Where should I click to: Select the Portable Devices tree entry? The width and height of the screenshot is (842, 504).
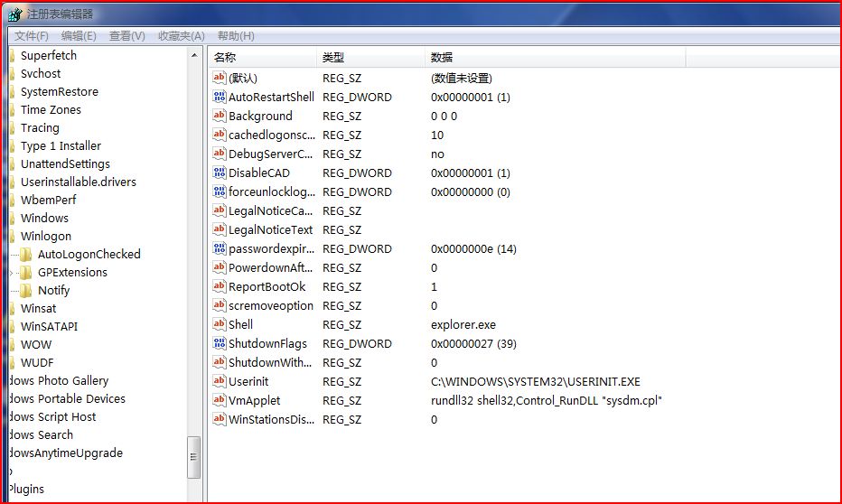pyautogui.click(x=68, y=399)
